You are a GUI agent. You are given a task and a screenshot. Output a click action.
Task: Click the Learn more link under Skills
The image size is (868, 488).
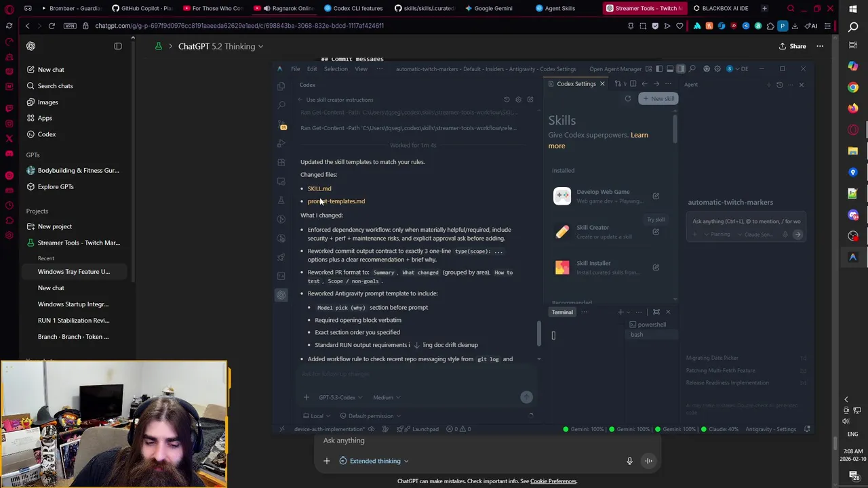point(599,140)
